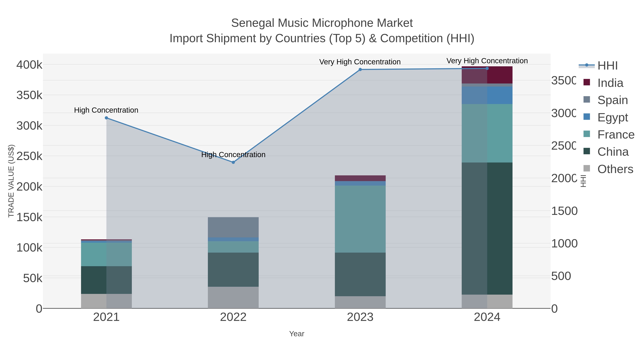644x362 pixels.
Task: Click the 2023 France bar segment
Action: click(x=360, y=219)
